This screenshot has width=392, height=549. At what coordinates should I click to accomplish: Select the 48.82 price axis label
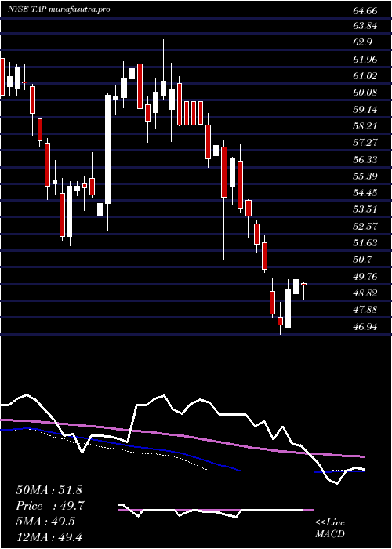tap(365, 293)
